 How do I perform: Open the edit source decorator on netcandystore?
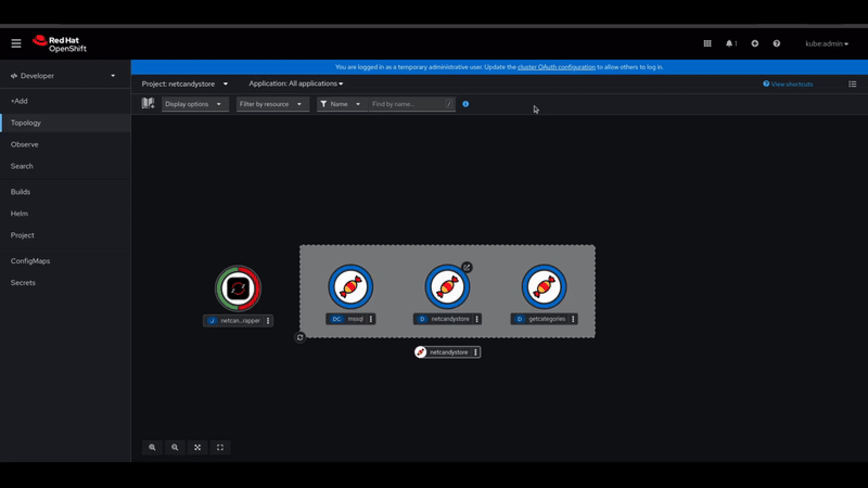pos(467,267)
